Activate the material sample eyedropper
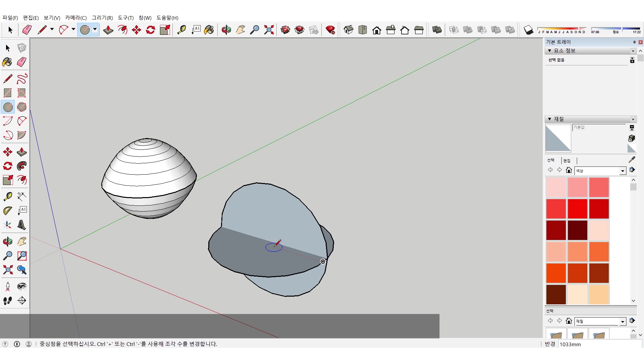This screenshot has height=362, width=644. (632, 160)
